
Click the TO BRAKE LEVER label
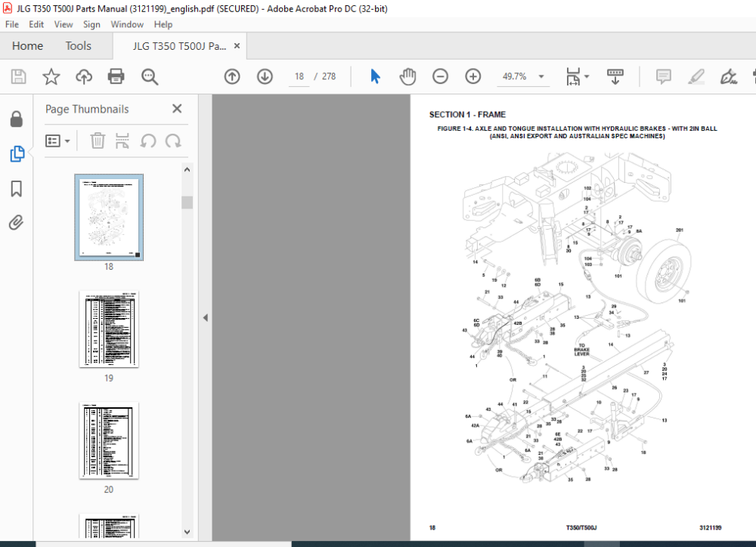581,350
